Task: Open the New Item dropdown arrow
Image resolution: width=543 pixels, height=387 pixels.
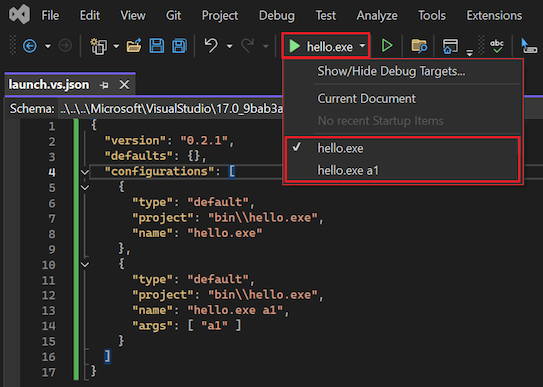Action: click(x=116, y=46)
